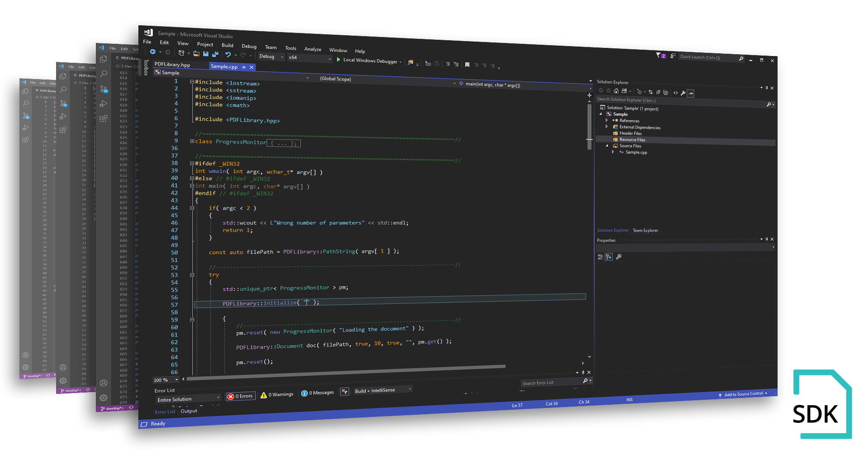Click the Alphabetical sort icon in Properties

[609, 257]
